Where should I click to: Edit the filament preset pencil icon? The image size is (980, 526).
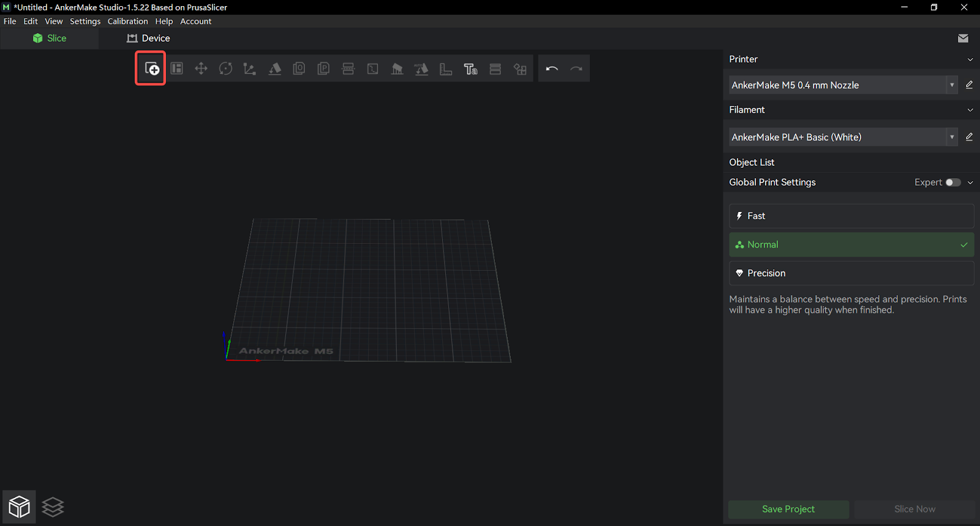click(969, 137)
